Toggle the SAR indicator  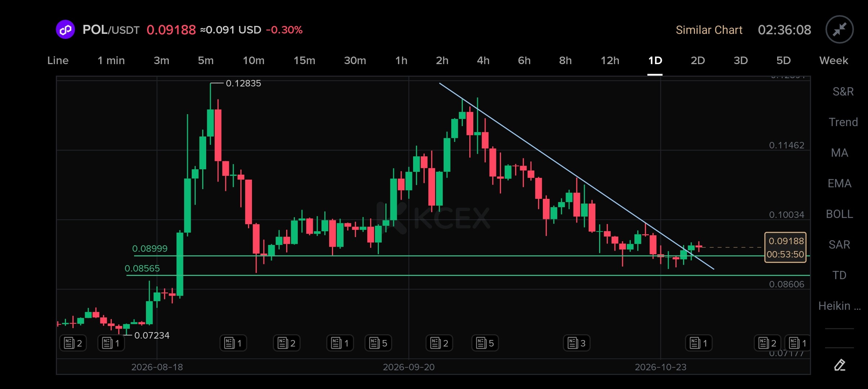coord(840,245)
